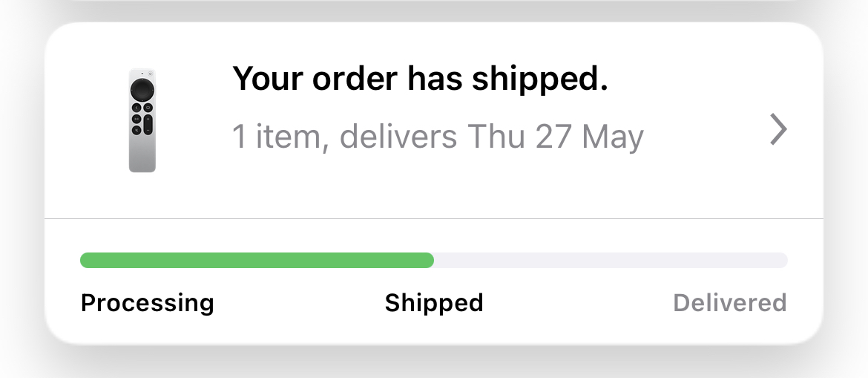Image resolution: width=868 pixels, height=378 pixels.
Task: Select the grayed-out Delivered stage label
Action: pos(729,303)
